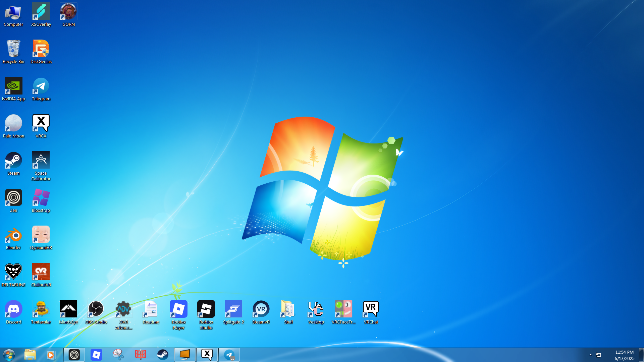
Task: Switch to Telegram in taskbar
Action: click(x=229, y=355)
